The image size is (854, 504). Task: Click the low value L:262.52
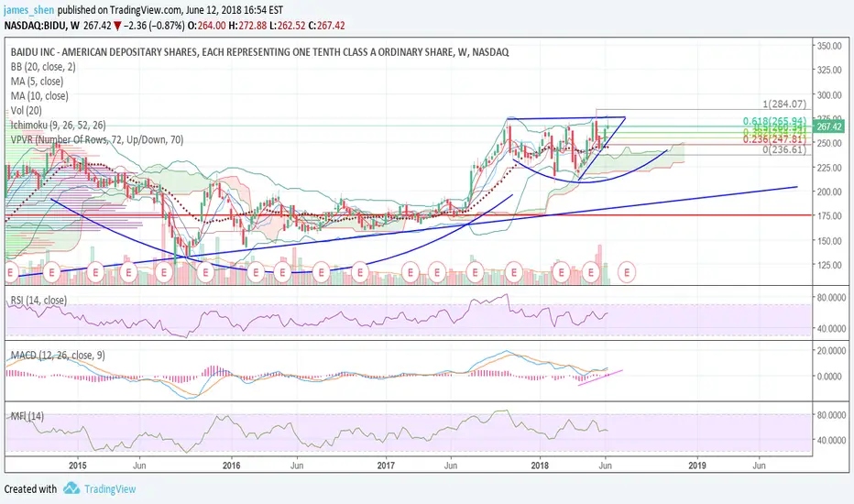click(x=287, y=26)
